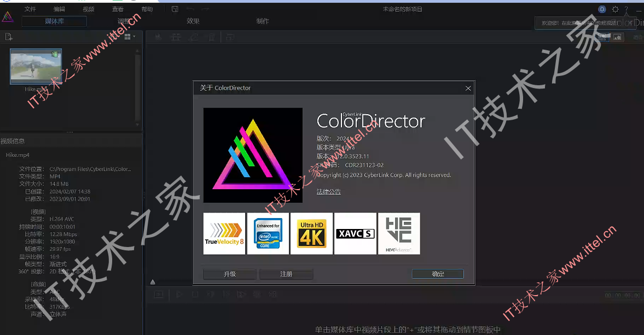
Task: Open the 视频 menu
Action: click(x=88, y=9)
